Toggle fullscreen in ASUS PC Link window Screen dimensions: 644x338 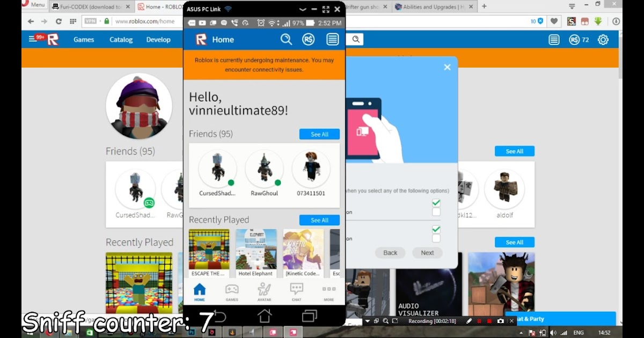[326, 9]
